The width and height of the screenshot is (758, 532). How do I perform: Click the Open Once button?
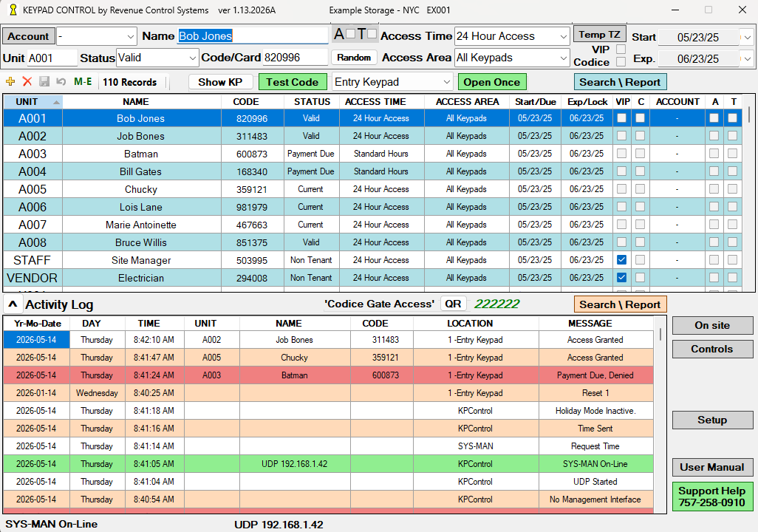click(491, 82)
